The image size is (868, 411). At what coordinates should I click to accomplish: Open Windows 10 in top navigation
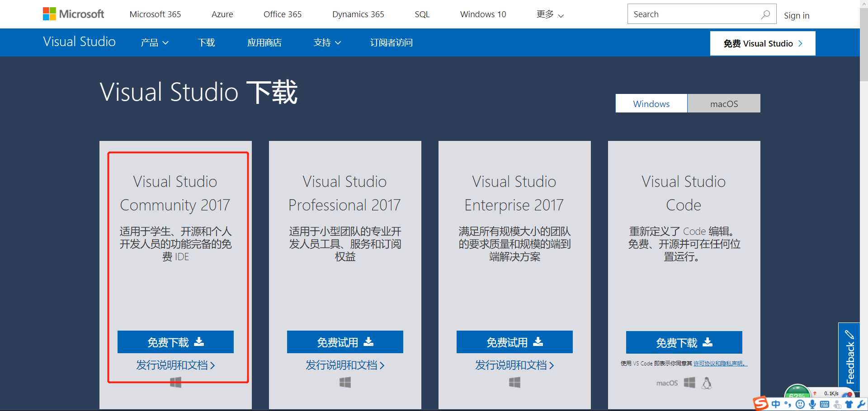(483, 14)
